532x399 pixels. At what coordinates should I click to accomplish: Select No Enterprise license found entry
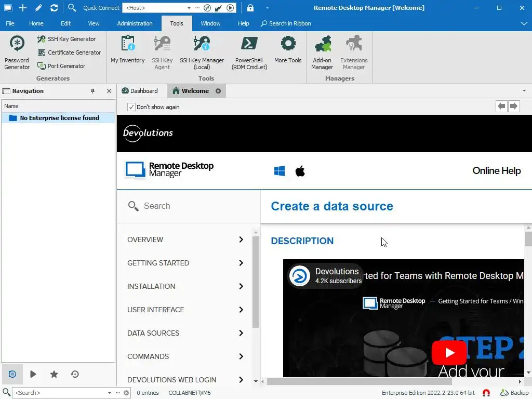point(58,118)
